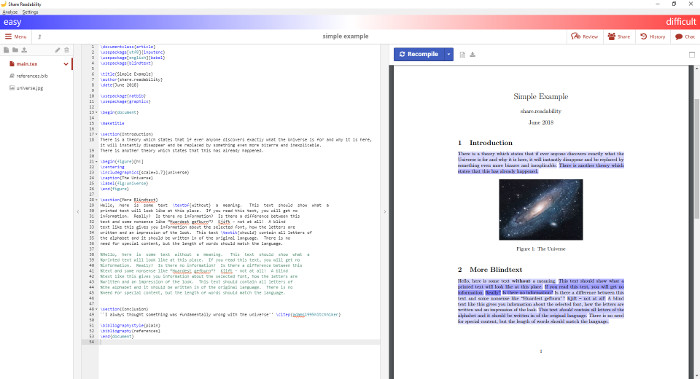Toggle full-screen PDF preview
Screen dimensions: 700x379
(692, 54)
